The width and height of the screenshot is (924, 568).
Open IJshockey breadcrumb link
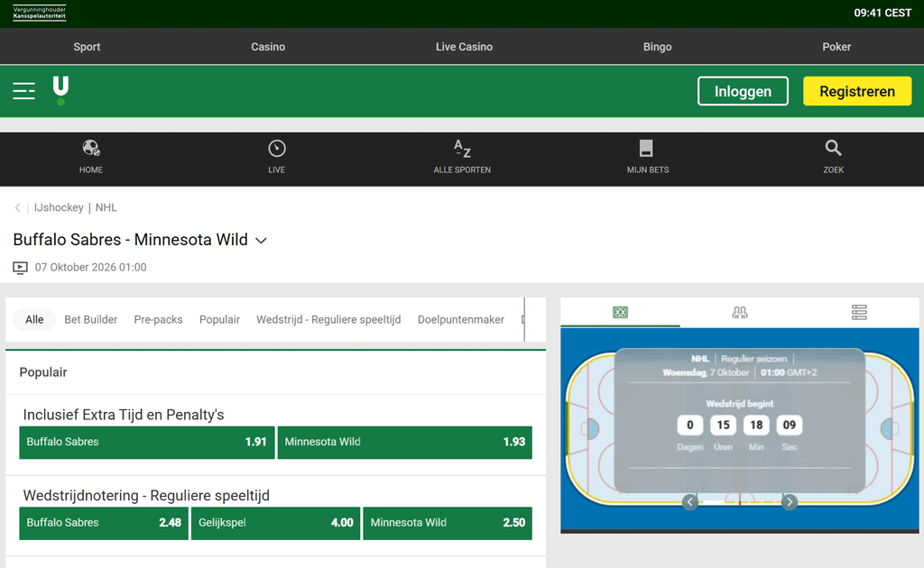click(59, 207)
